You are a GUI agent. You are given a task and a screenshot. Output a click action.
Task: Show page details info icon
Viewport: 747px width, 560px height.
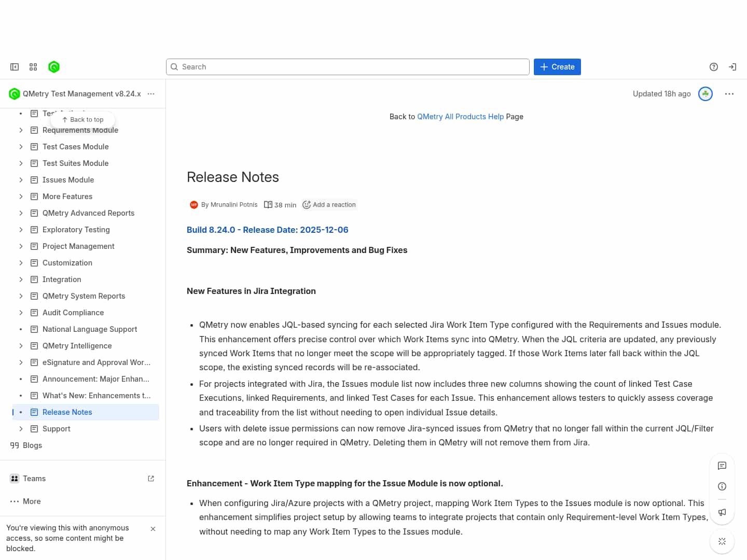coord(722,486)
